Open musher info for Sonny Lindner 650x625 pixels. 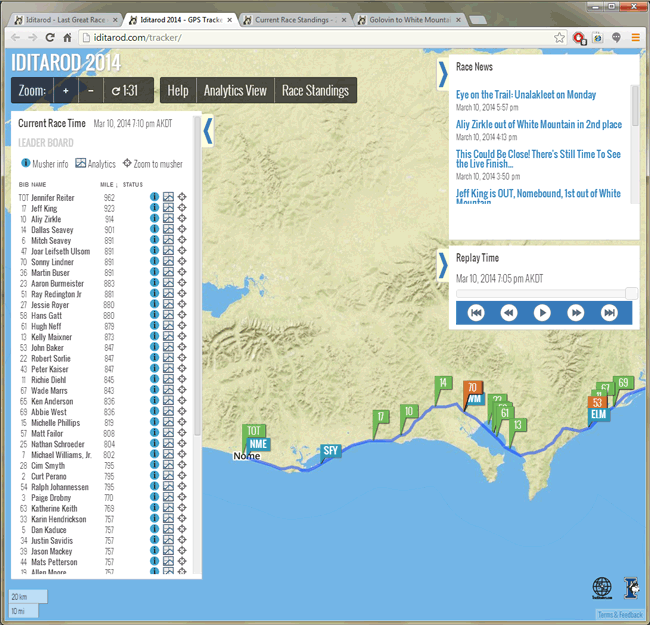coord(154,262)
